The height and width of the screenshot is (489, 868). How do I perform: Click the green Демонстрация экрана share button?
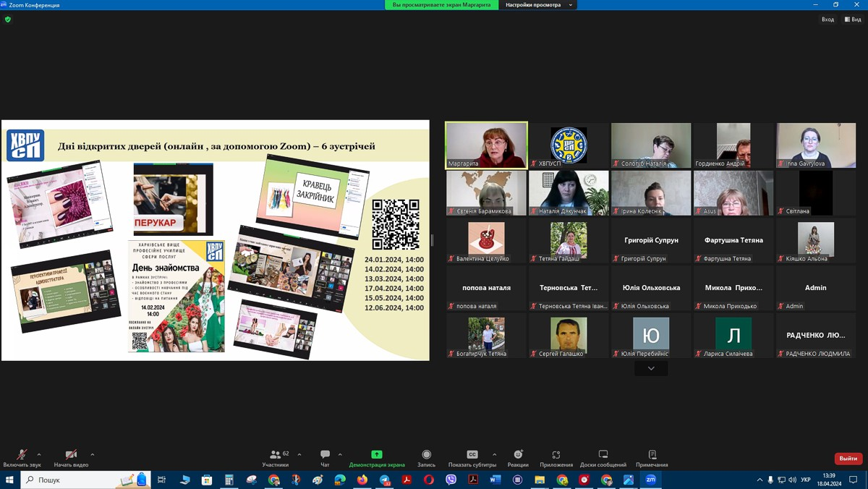[x=377, y=459]
